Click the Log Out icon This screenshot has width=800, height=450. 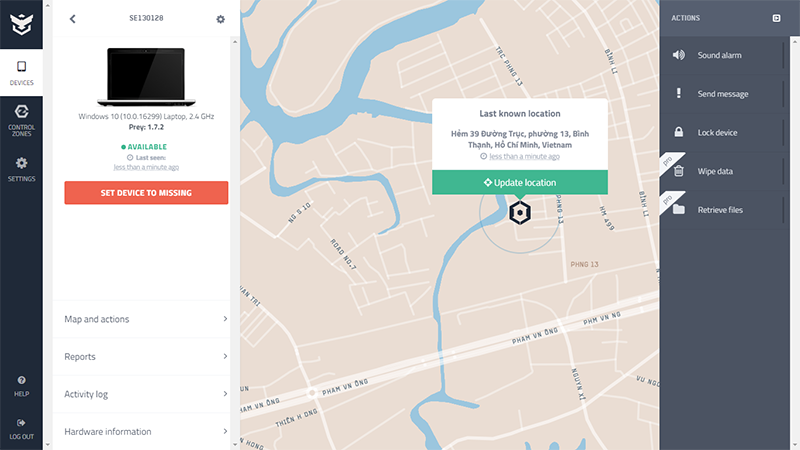tap(21, 428)
